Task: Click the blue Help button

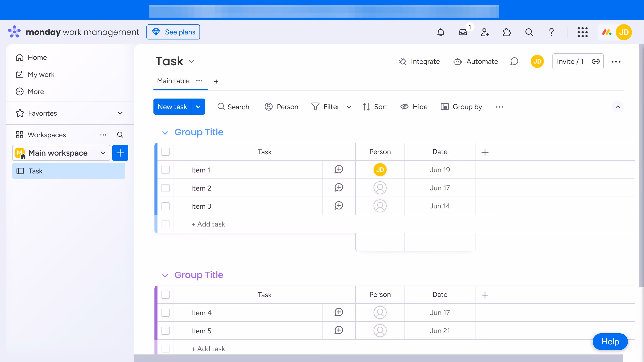Action: click(x=610, y=341)
